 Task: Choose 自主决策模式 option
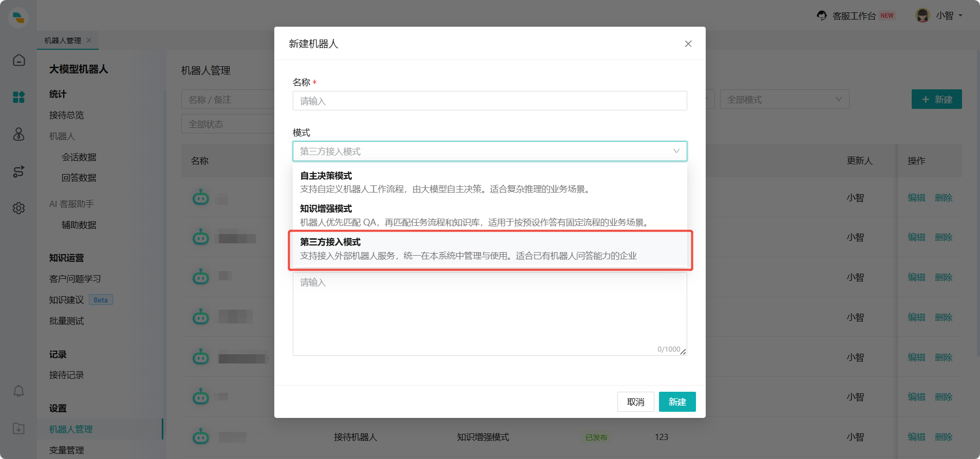click(x=490, y=182)
